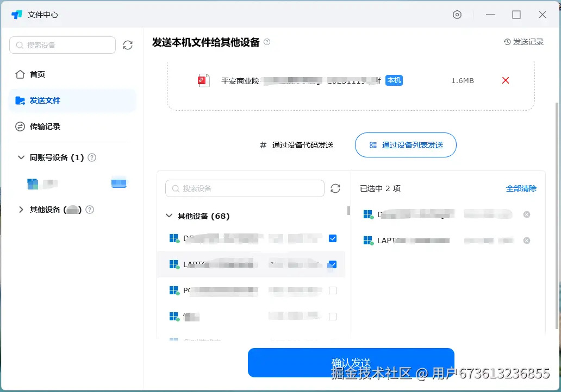This screenshot has height=392, width=561.
Task: Click the help icon beside 发送本机文件给其他设备
Action: tap(267, 42)
